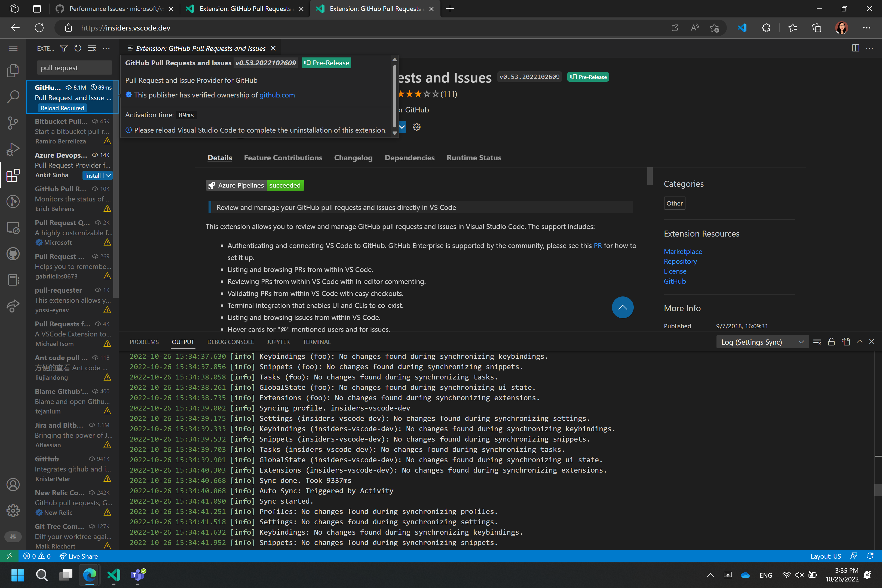Select the TERMINAL panel tab
The height and width of the screenshot is (588, 882).
[317, 342]
